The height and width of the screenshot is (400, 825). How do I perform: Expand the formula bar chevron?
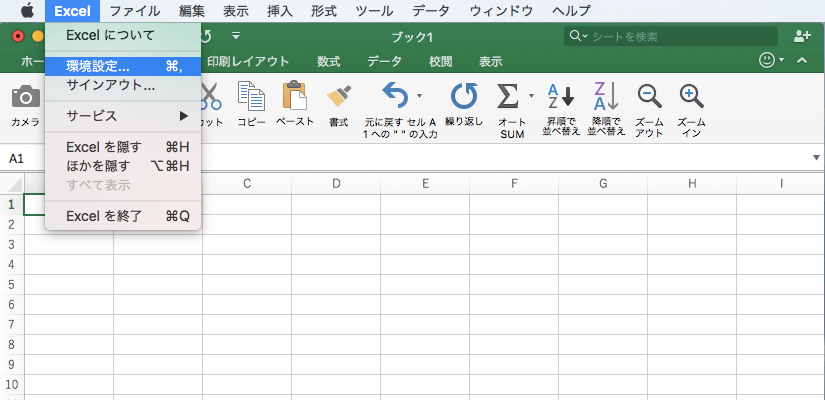817,158
